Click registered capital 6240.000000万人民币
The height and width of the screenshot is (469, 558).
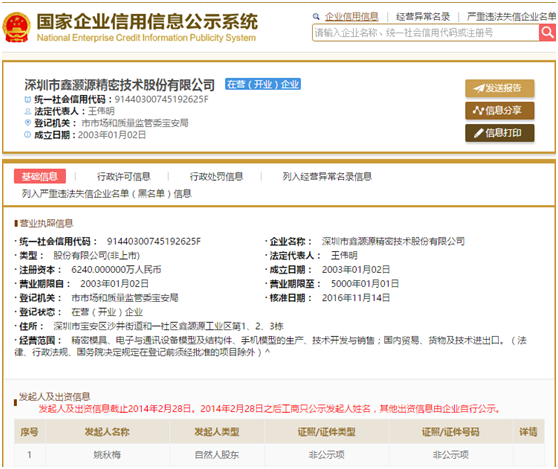pos(116,269)
